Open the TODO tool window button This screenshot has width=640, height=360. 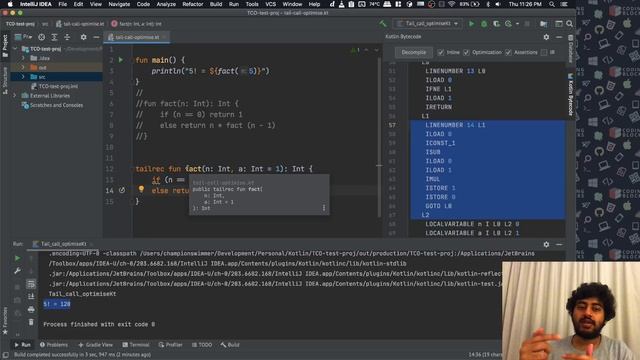point(202,345)
